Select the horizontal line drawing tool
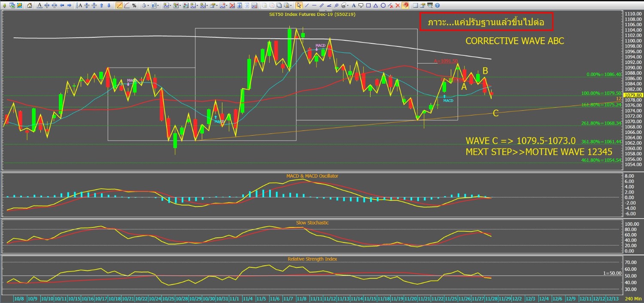Viewport: 644px width, 303px height. pos(314,6)
